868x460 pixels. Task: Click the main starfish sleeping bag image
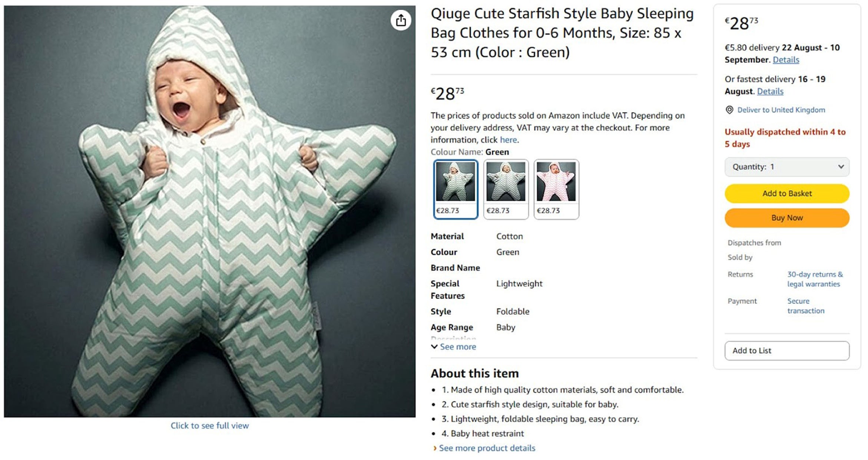[x=209, y=211]
